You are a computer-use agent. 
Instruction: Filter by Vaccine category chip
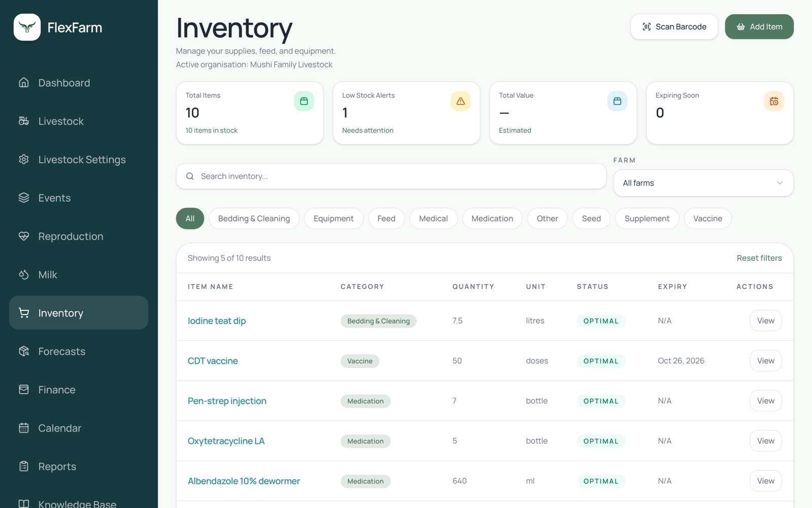point(707,218)
